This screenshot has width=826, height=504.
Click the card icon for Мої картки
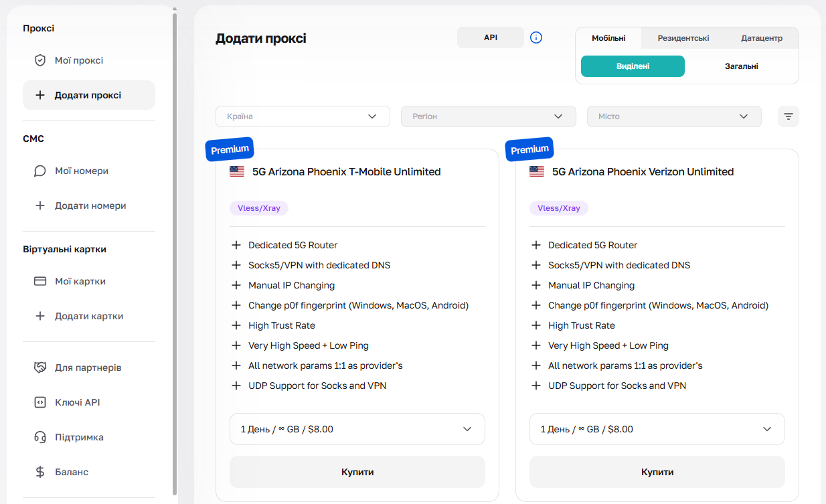tap(40, 281)
